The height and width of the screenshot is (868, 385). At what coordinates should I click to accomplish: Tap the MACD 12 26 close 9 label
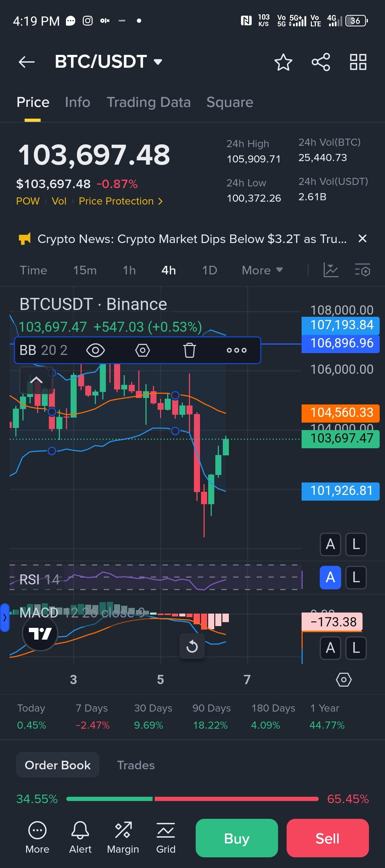click(82, 613)
